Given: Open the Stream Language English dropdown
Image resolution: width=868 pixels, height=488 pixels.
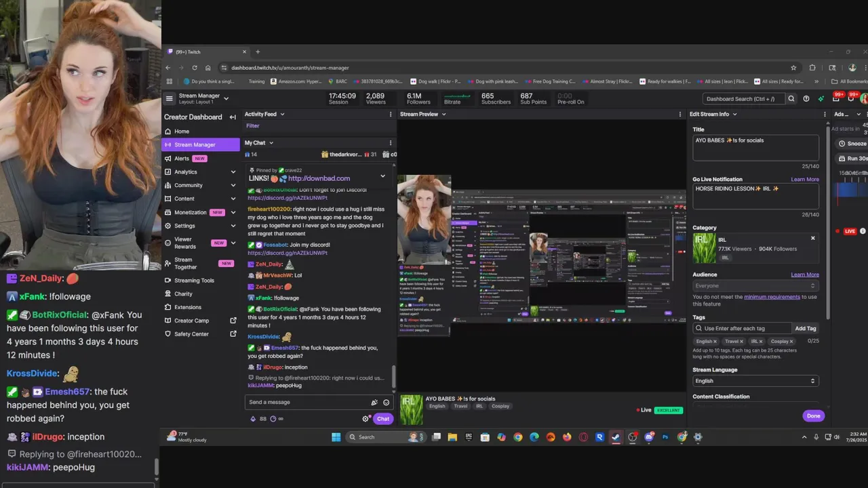Looking at the screenshot, I should coord(755,381).
